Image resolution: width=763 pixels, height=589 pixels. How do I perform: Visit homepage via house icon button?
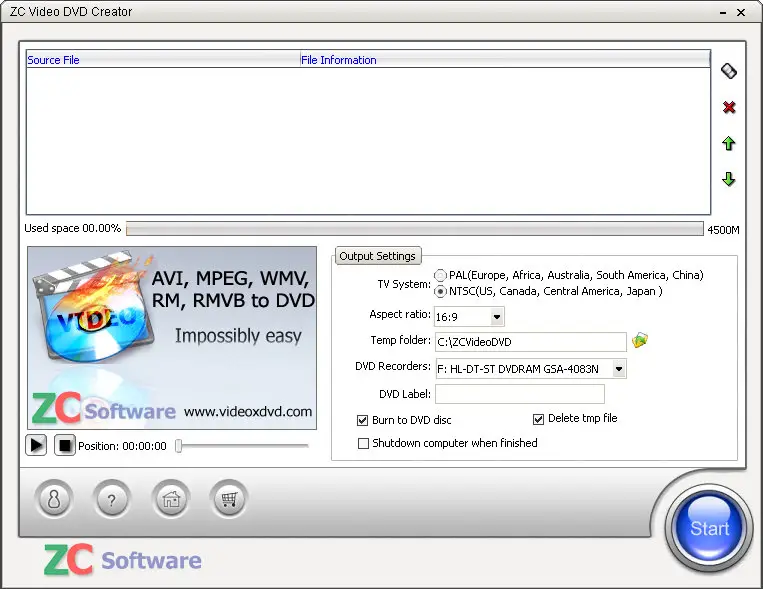tap(171, 499)
